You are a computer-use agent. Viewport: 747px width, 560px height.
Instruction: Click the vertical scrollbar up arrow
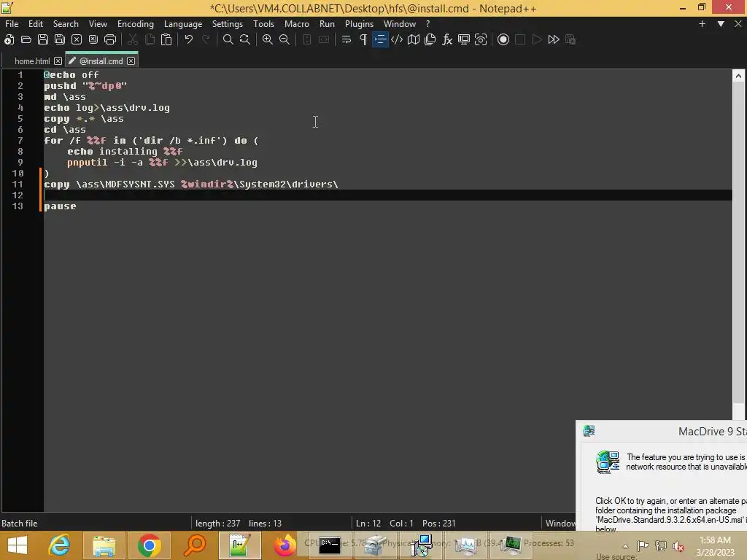738,76
